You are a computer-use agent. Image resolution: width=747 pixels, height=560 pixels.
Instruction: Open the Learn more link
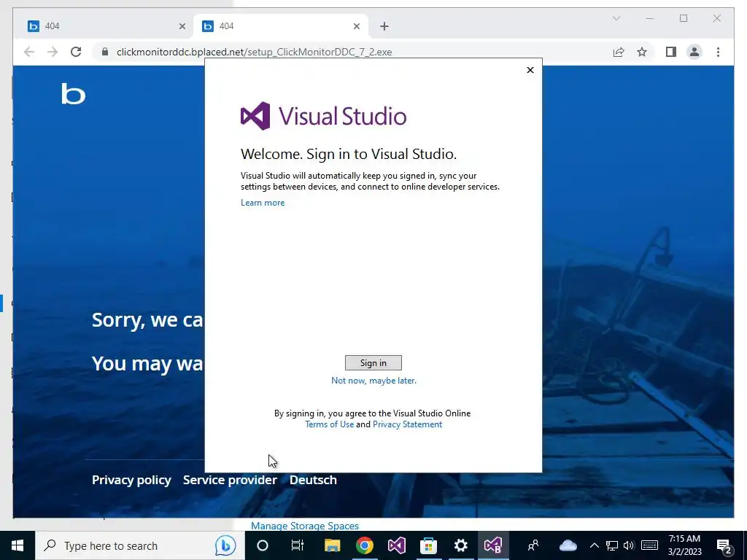point(263,203)
